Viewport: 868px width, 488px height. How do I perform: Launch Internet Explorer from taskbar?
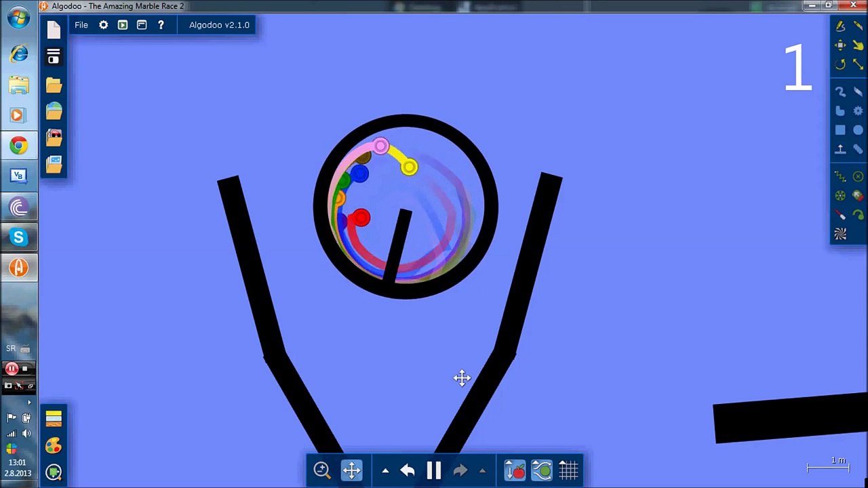[18, 54]
